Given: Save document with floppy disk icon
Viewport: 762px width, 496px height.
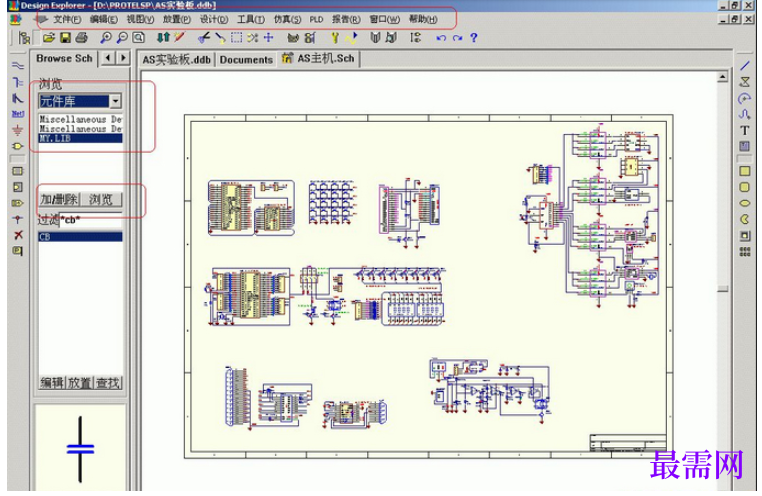Looking at the screenshot, I should point(65,37).
